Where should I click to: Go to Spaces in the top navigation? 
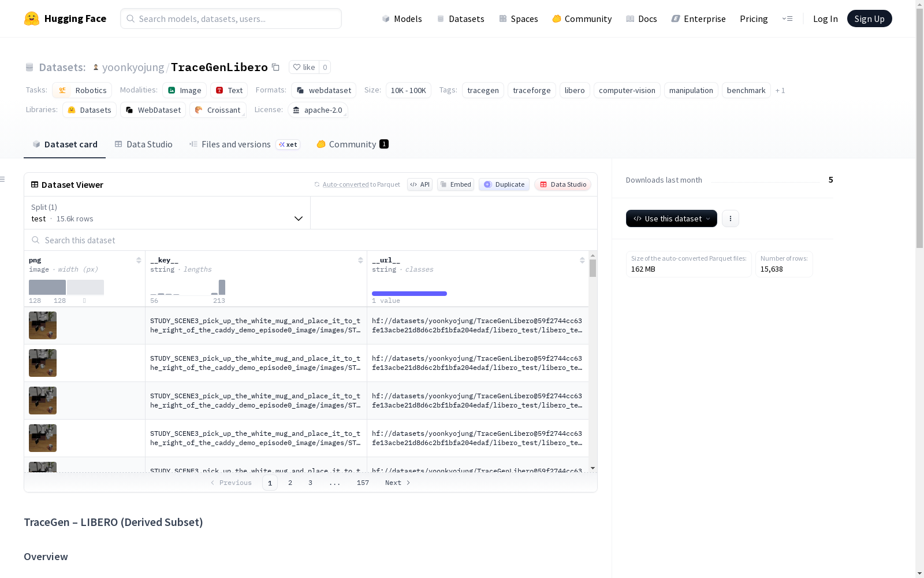(x=519, y=18)
